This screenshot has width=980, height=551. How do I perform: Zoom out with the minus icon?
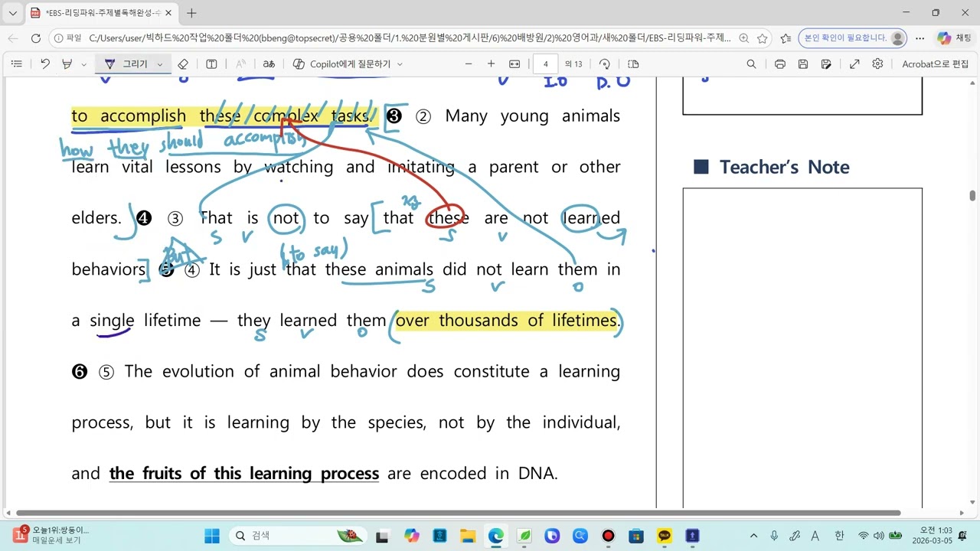pos(469,64)
